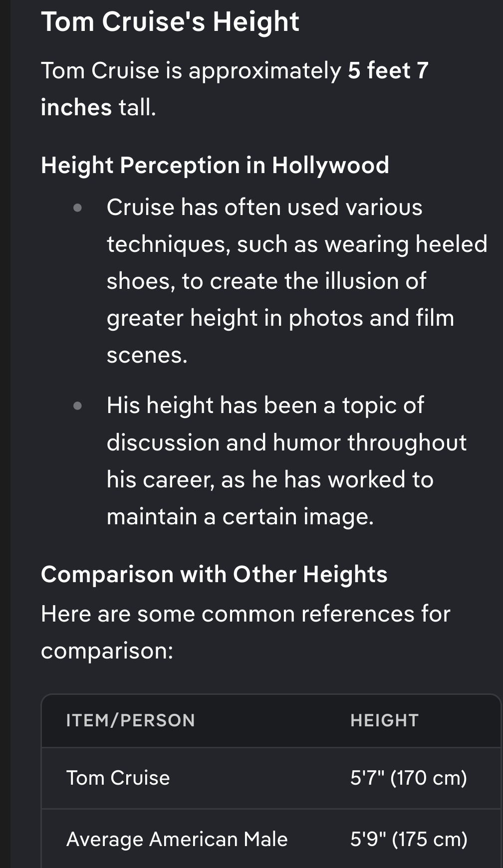Click the HEIGHT column header

(384, 720)
